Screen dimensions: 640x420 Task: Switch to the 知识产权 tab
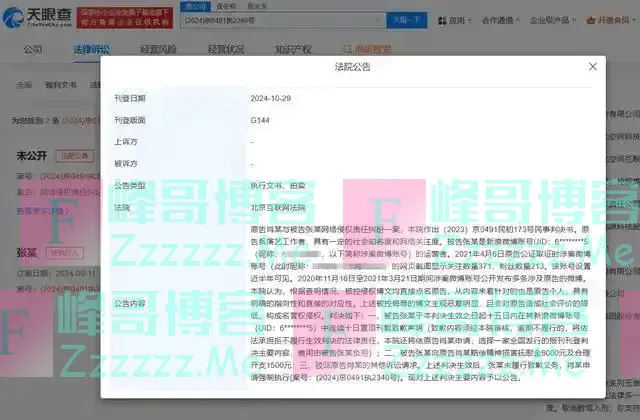(293, 49)
